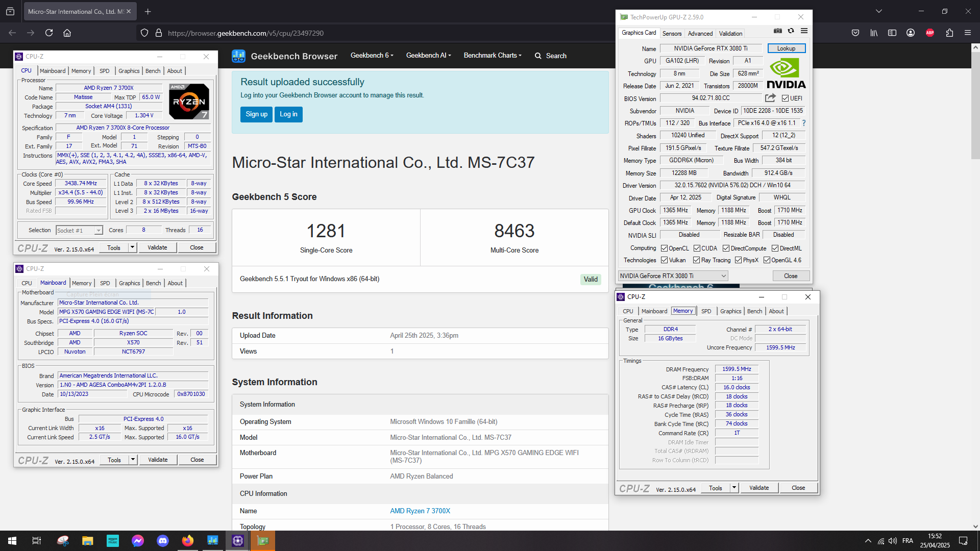The image size is (980, 551).
Task: Open a new browser tab
Action: (x=148, y=11)
